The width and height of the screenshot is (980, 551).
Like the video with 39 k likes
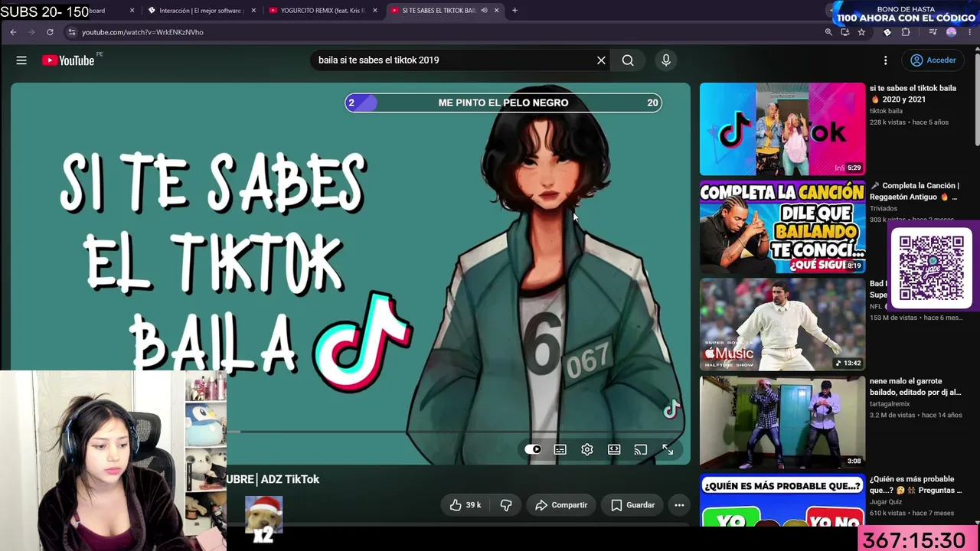pos(465,505)
